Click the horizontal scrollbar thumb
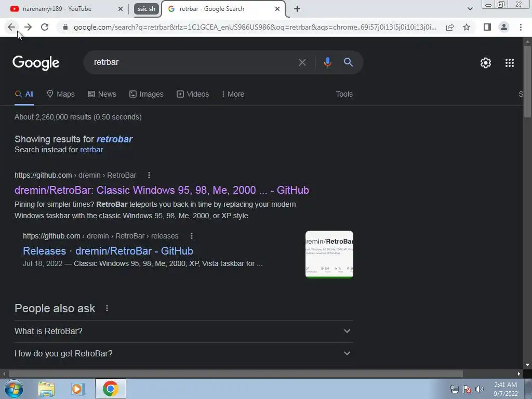This screenshot has height=399, width=532. [x=236, y=374]
